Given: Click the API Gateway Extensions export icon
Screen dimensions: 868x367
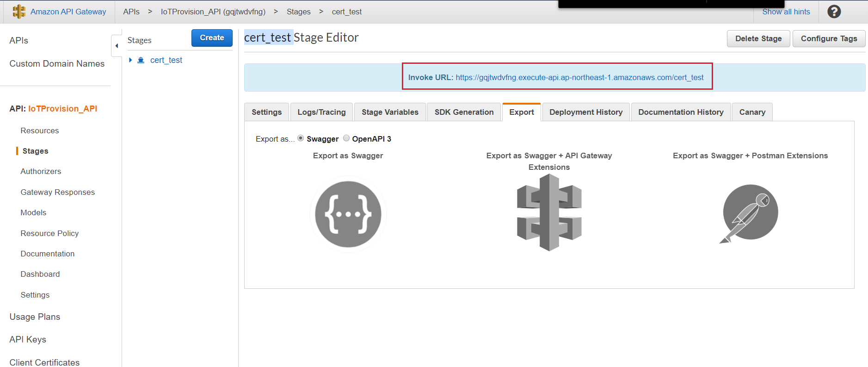Looking at the screenshot, I should (x=549, y=212).
